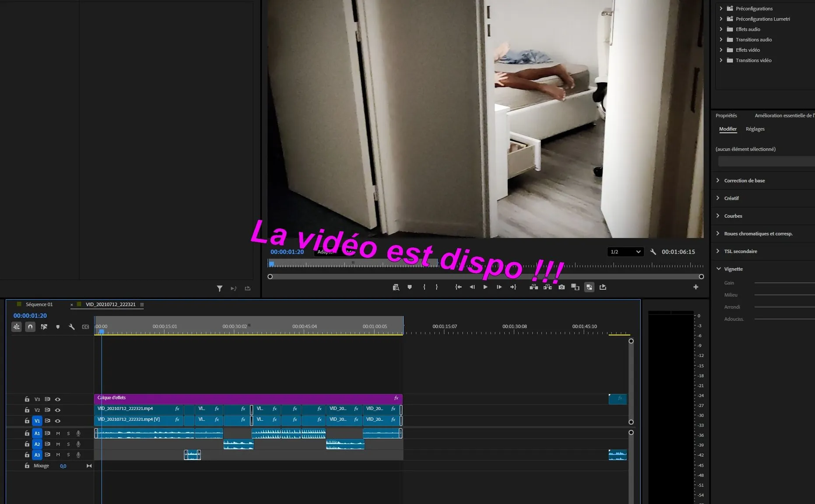The image size is (815, 504).
Task: Open the 1/2 playback resolution dropdown
Action: pyautogui.click(x=625, y=252)
